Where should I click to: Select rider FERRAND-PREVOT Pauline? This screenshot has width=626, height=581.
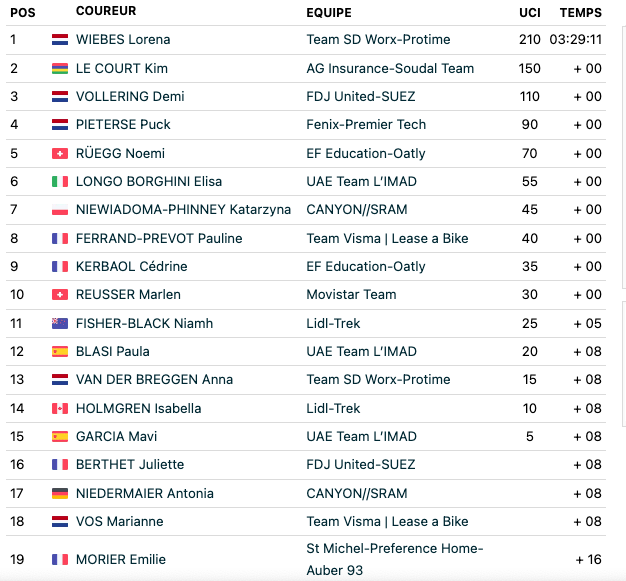tap(159, 238)
